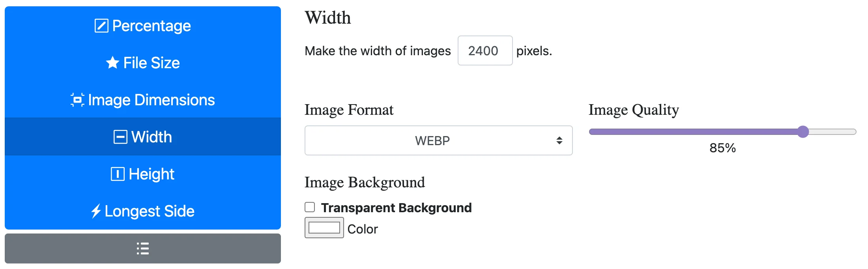Open the Image Format WEBP dropdown
Image resolution: width=868 pixels, height=269 pixels.
pos(432,141)
